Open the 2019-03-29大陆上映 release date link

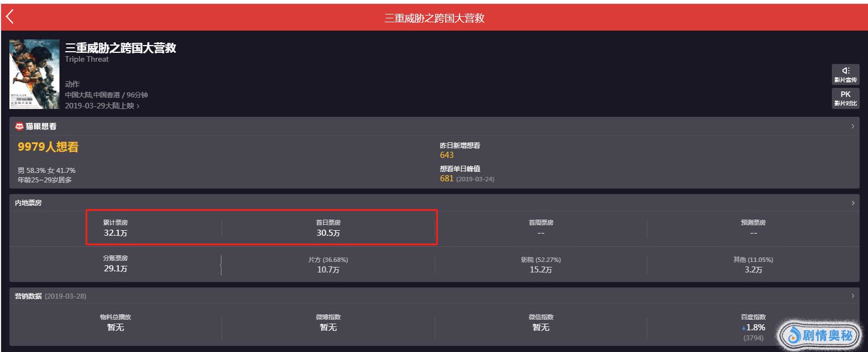102,106
